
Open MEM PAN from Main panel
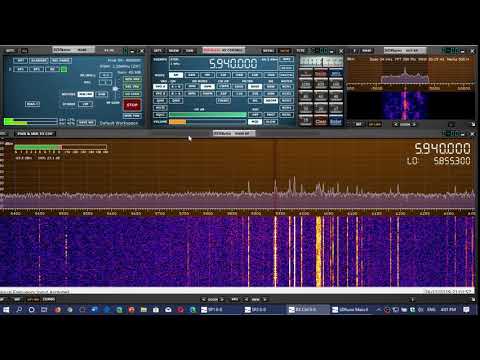coord(132,116)
